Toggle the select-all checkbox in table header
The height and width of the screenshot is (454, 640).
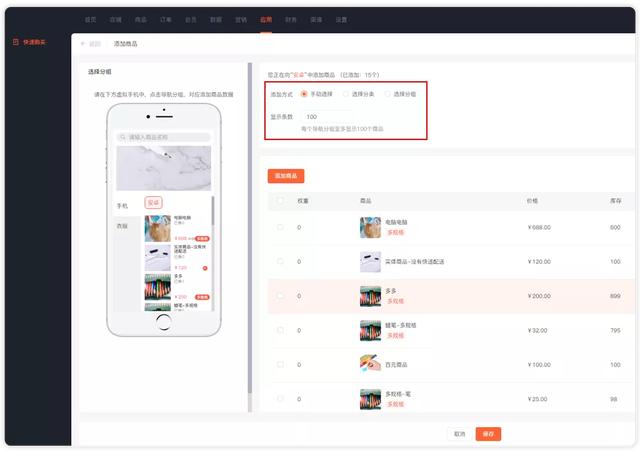tap(280, 200)
